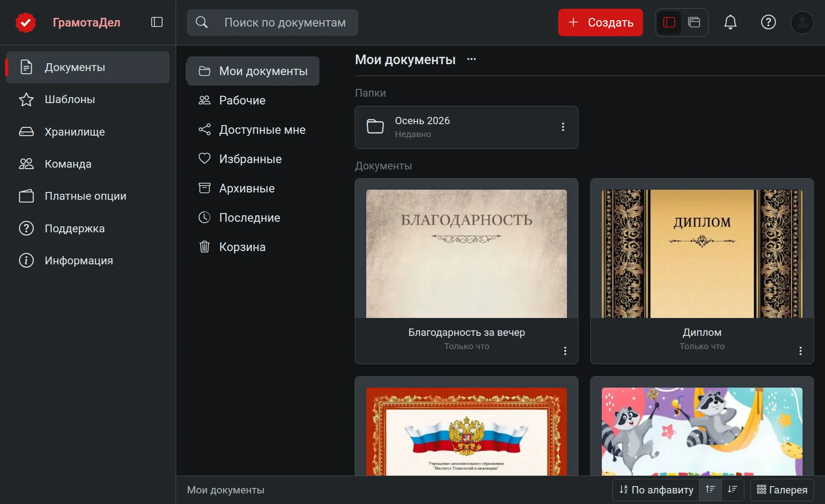Sort in ascending order
This screenshot has height=504, width=825.
click(x=710, y=490)
